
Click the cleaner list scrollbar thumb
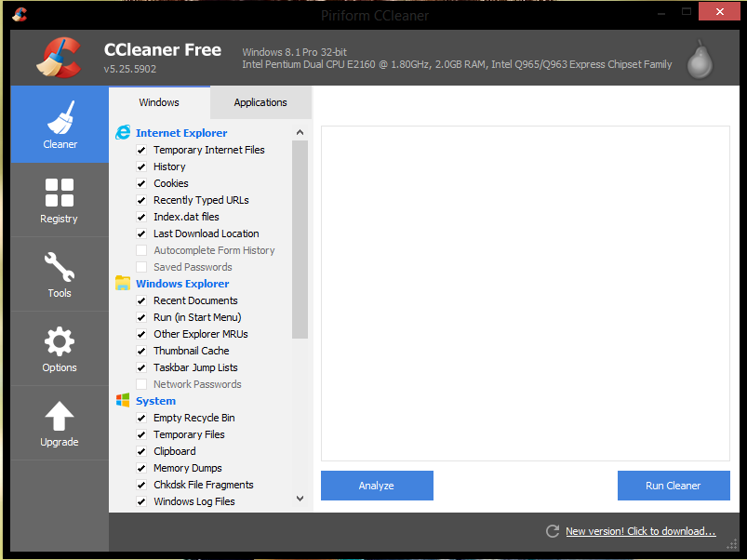pos(300,239)
